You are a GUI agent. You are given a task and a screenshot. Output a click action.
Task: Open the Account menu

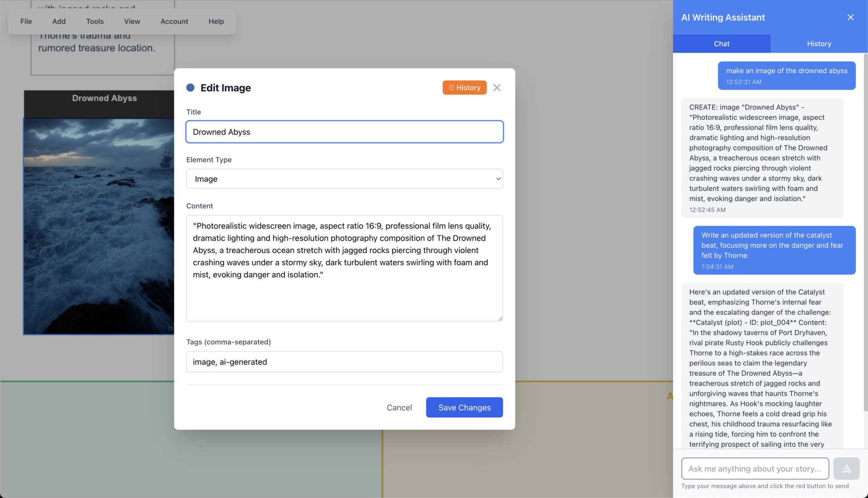tap(174, 21)
